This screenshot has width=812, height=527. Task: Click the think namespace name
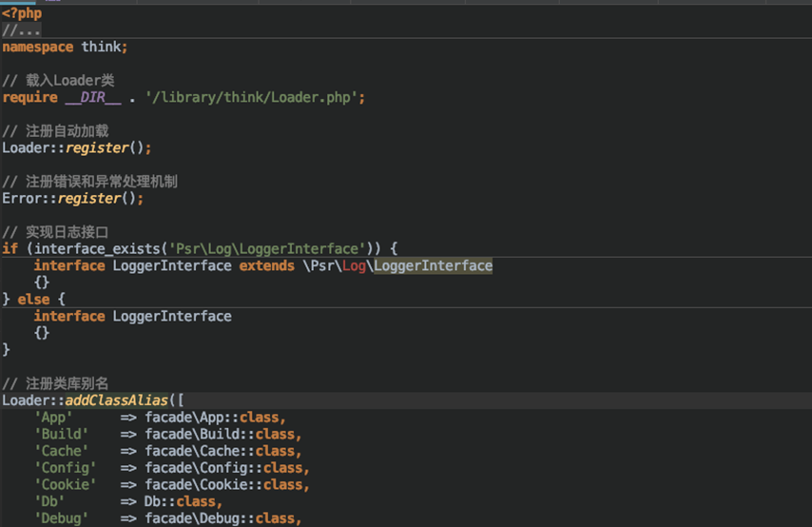[x=101, y=47]
